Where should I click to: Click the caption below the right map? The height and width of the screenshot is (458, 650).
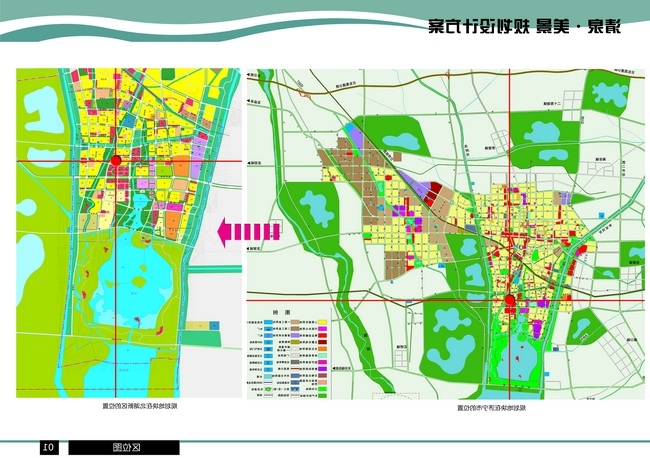(493, 407)
